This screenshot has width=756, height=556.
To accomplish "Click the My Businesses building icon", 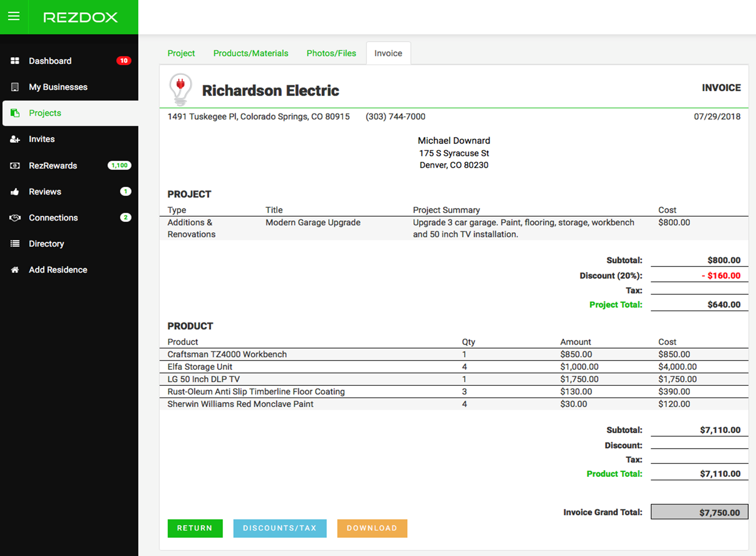I will click(15, 87).
